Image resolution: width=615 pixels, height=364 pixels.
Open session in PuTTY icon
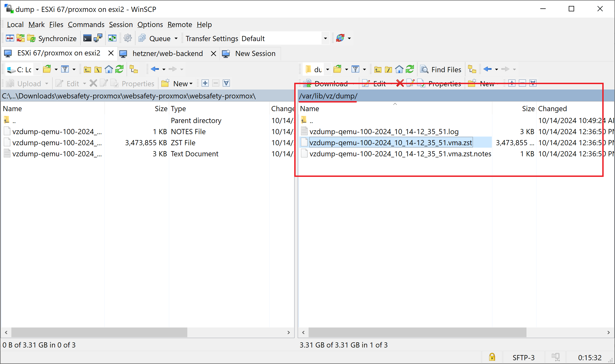click(x=98, y=38)
